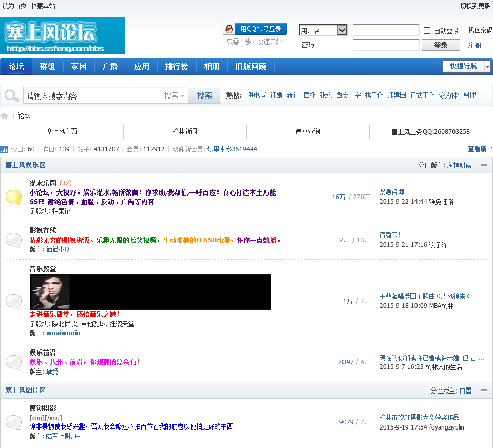Click the bubble icon for 影视在线

14,240
